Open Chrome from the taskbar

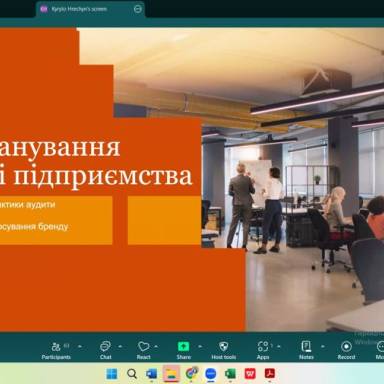191,374
